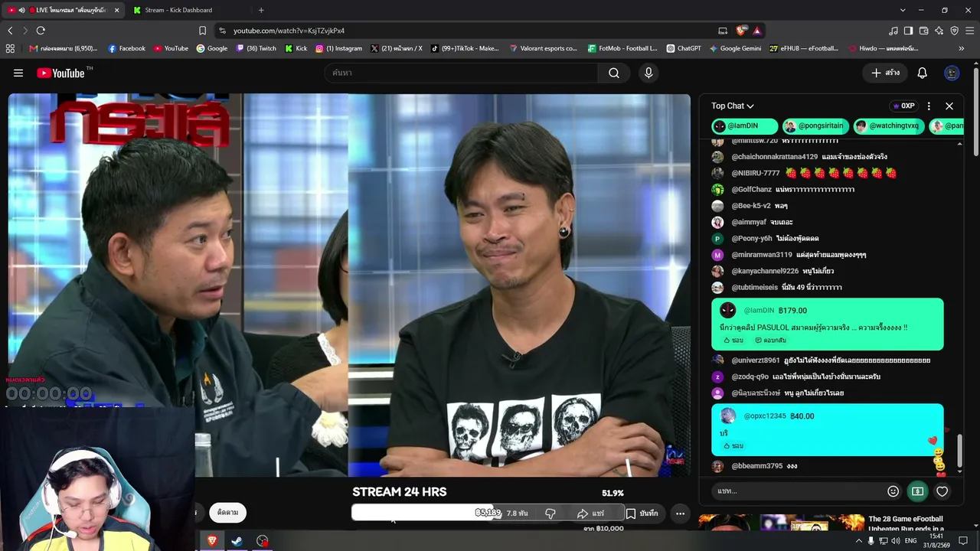This screenshot has width=980, height=551.
Task: Open the Brave Leo AI sparkle icon
Action: tap(939, 31)
